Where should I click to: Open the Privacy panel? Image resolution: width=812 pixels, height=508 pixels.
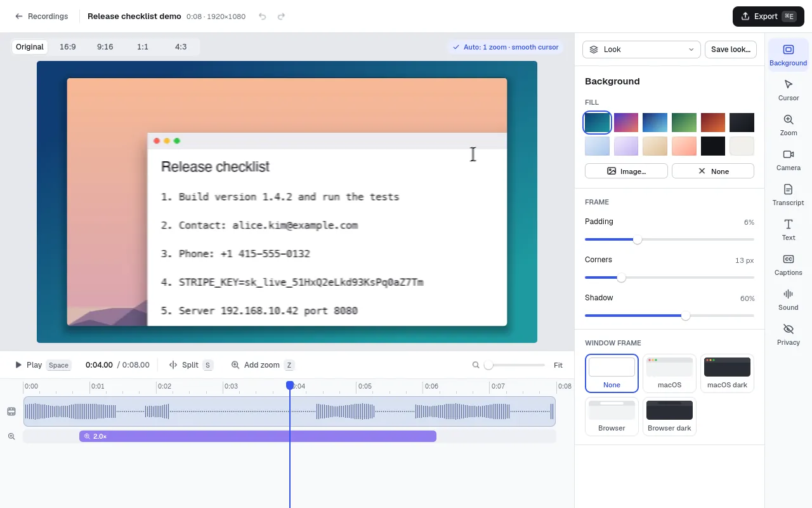[789, 334]
